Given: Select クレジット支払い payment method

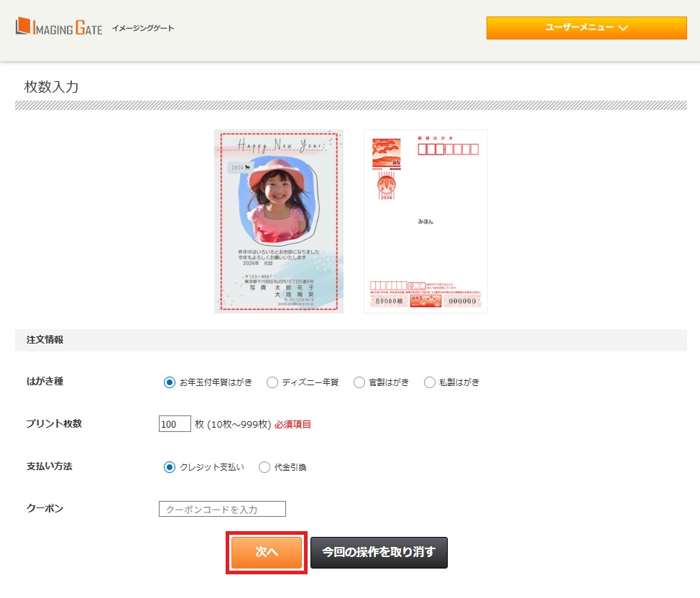Looking at the screenshot, I should 170,467.
